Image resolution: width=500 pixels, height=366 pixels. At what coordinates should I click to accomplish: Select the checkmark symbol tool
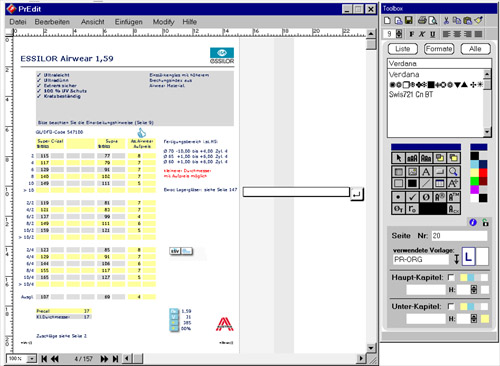412,197
